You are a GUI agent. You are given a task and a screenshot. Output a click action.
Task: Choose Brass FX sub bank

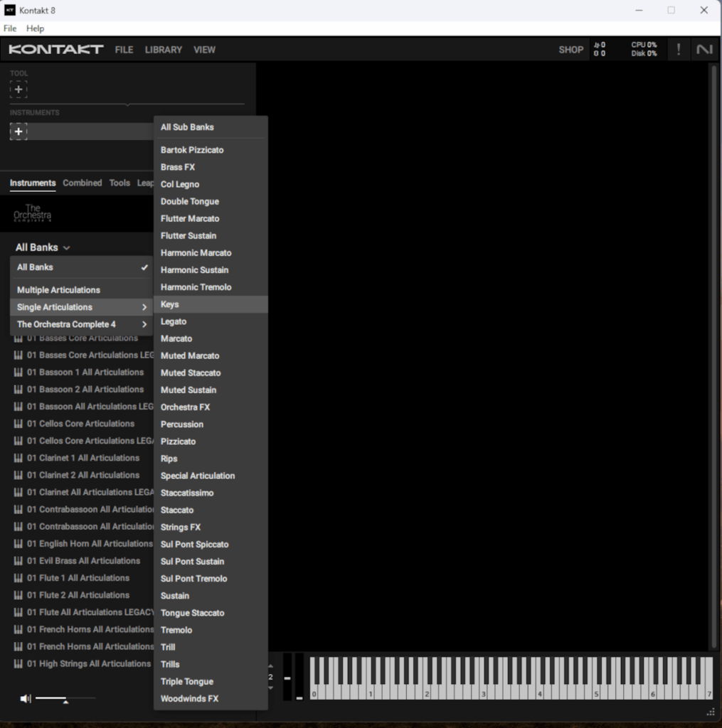tap(211, 167)
